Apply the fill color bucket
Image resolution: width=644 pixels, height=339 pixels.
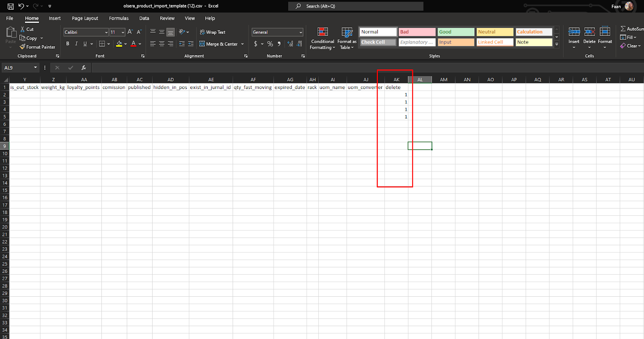pos(119,44)
